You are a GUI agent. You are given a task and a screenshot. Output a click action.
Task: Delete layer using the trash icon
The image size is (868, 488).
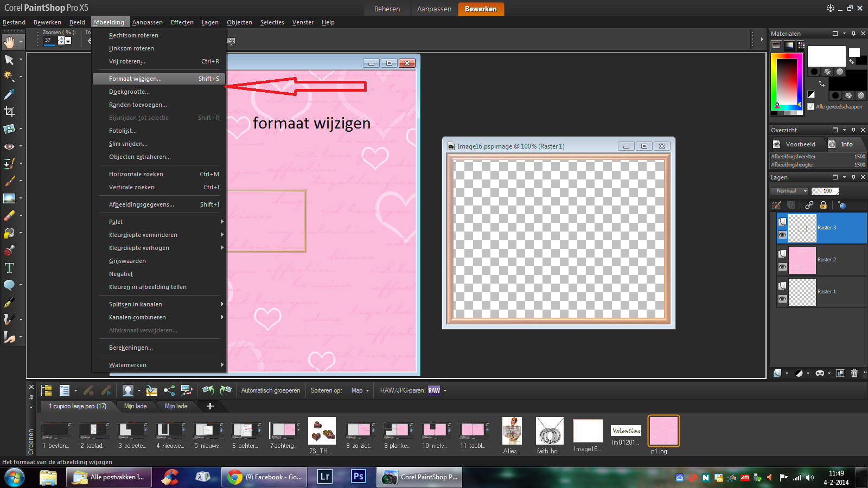pyautogui.click(x=854, y=373)
